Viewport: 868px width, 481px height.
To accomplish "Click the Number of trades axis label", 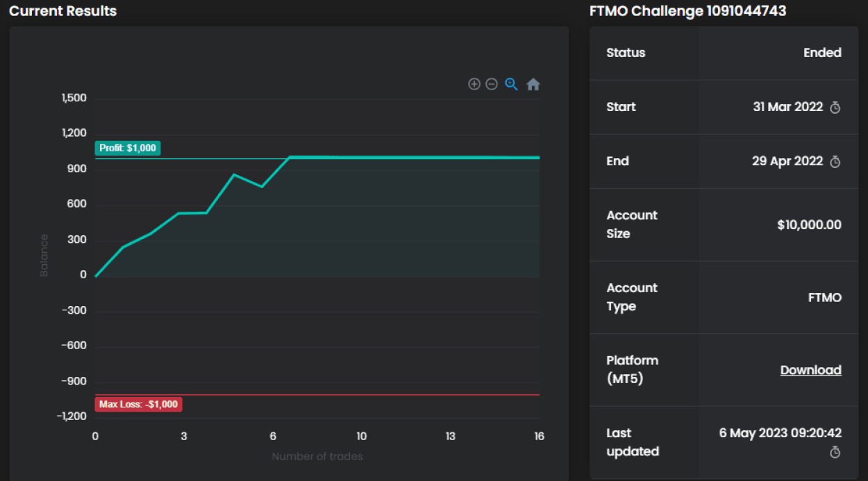I will click(x=317, y=456).
